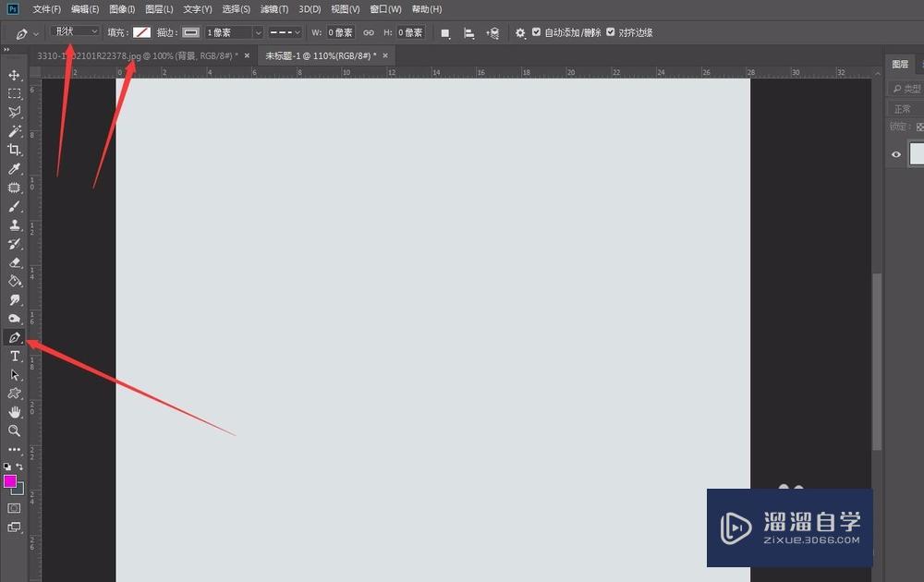This screenshot has height=582, width=924.
Task: Open path alignment options
Action: pyautogui.click(x=468, y=33)
